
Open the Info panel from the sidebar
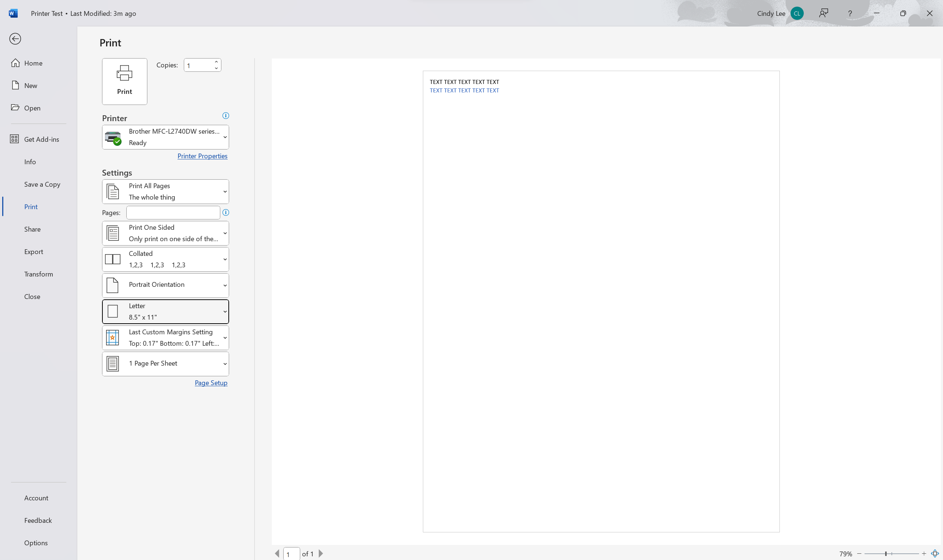tap(30, 162)
